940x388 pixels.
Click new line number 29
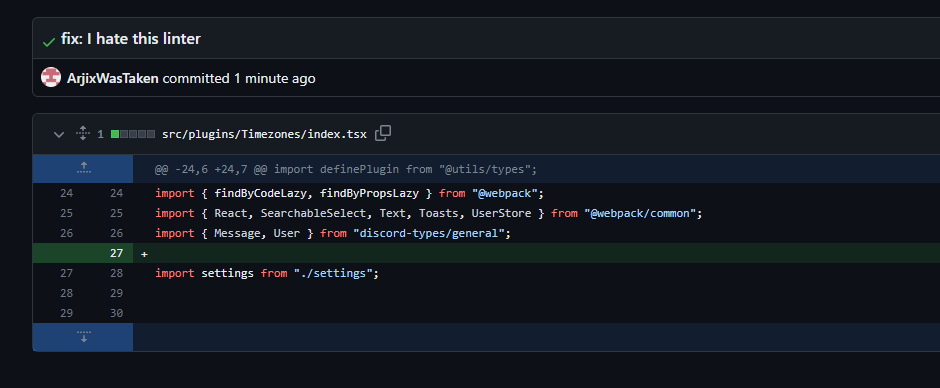(116, 293)
